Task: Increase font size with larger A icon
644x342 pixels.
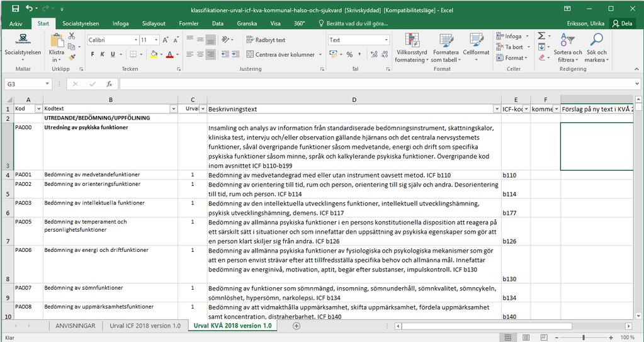Action: click(x=165, y=40)
